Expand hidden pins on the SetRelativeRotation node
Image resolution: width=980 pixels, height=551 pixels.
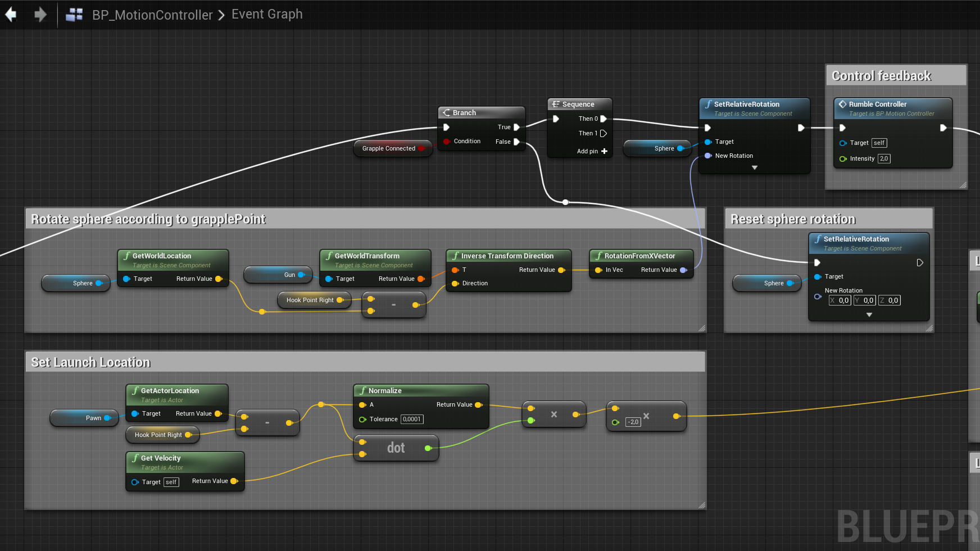(x=755, y=167)
